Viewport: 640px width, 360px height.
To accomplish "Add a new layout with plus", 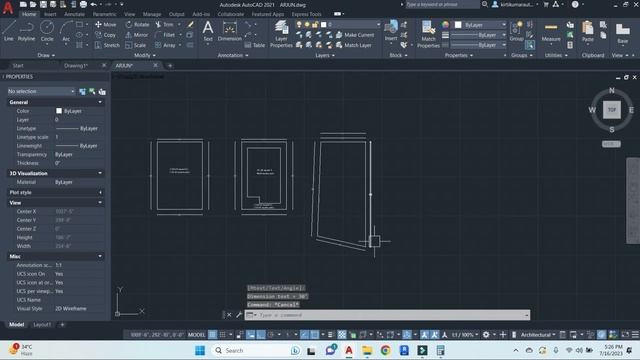I will (62, 324).
